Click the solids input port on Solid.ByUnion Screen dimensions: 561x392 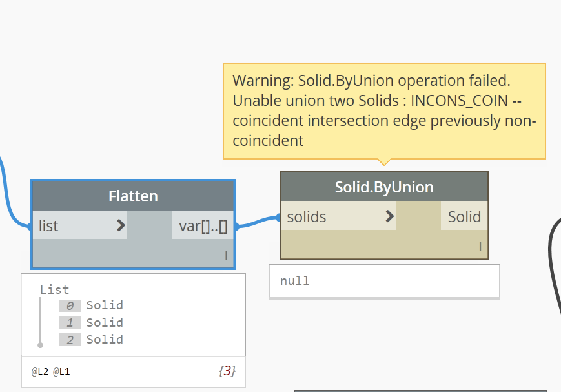[307, 217]
